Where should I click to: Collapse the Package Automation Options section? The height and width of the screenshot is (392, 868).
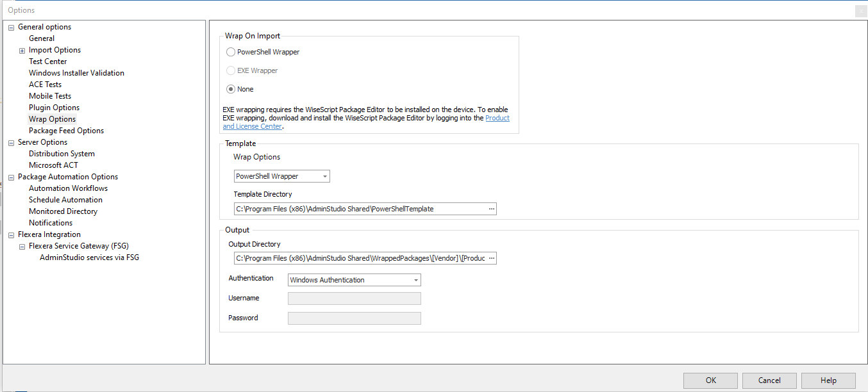click(10, 176)
